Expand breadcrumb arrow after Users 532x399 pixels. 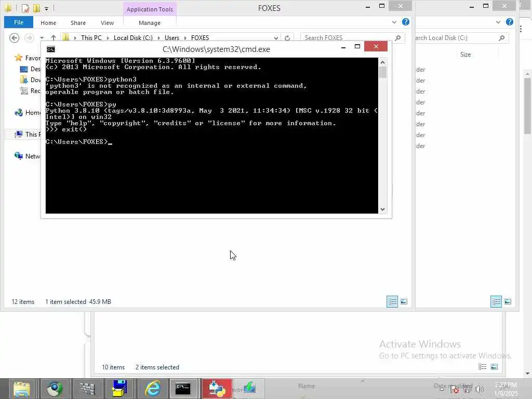pos(185,37)
